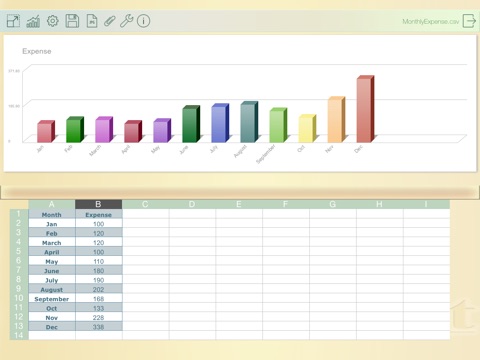Click the exit arrow icon beside MonthlyExpense.csv
This screenshot has height=360, width=480.
[x=469, y=21]
